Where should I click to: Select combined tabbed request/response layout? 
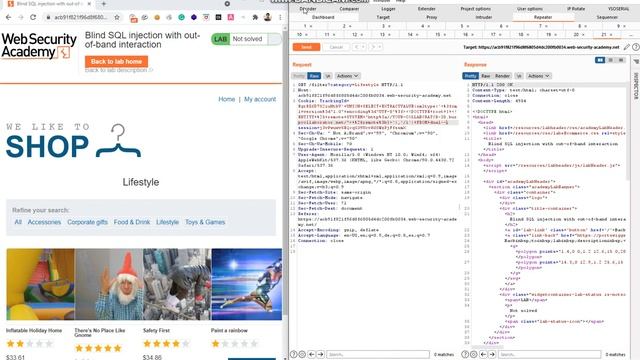click(x=621, y=60)
